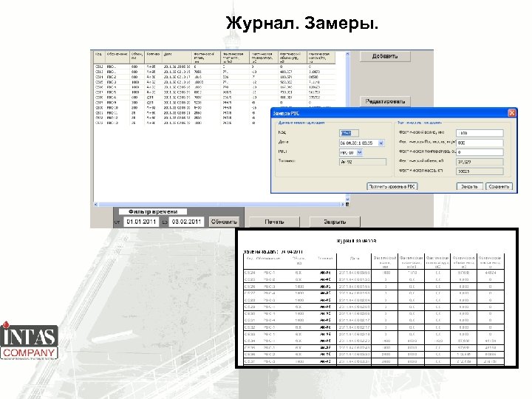Open the Дата dropdown in the dialog
The width and height of the screenshot is (532, 399).
click(x=381, y=143)
